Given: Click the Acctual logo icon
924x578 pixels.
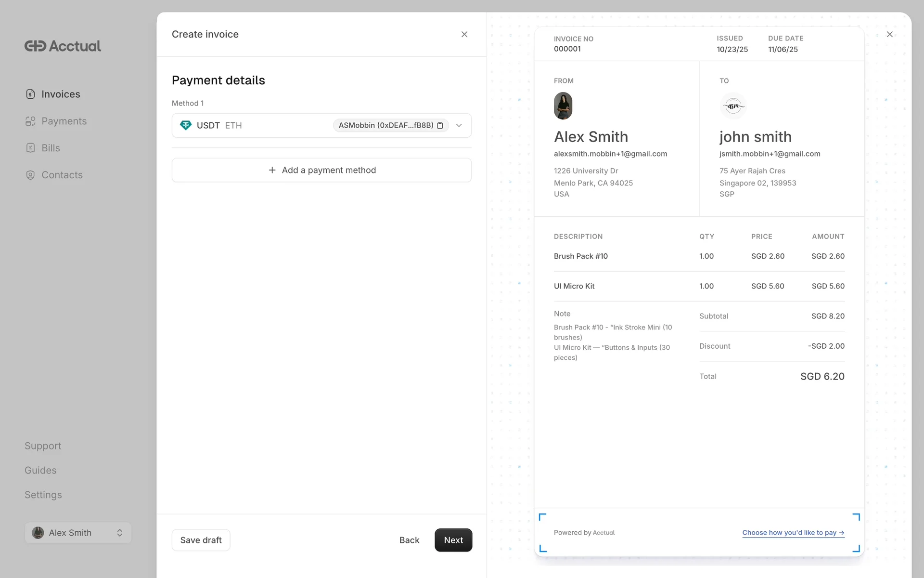Looking at the screenshot, I should [36, 46].
